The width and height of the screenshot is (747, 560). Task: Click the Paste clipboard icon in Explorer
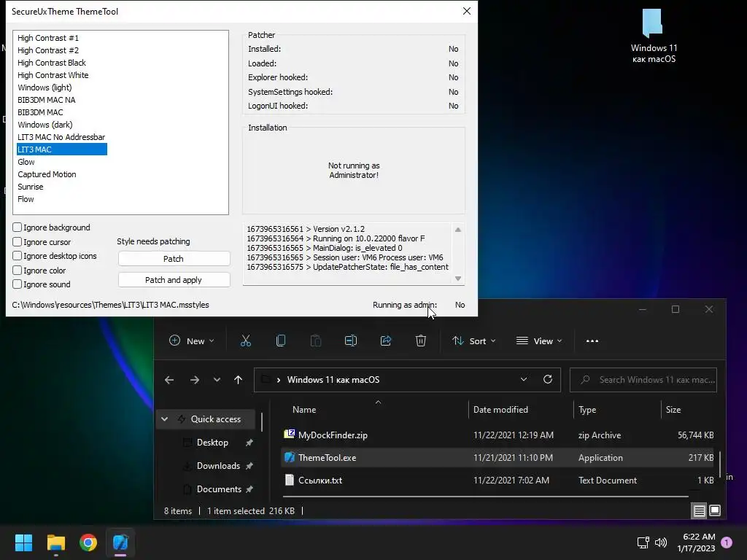tap(315, 341)
